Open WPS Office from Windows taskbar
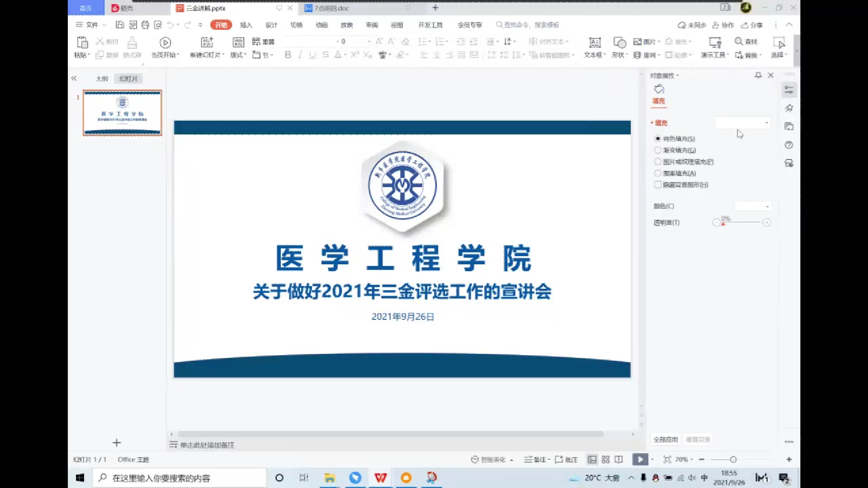The height and width of the screenshot is (488, 868). [x=381, y=478]
